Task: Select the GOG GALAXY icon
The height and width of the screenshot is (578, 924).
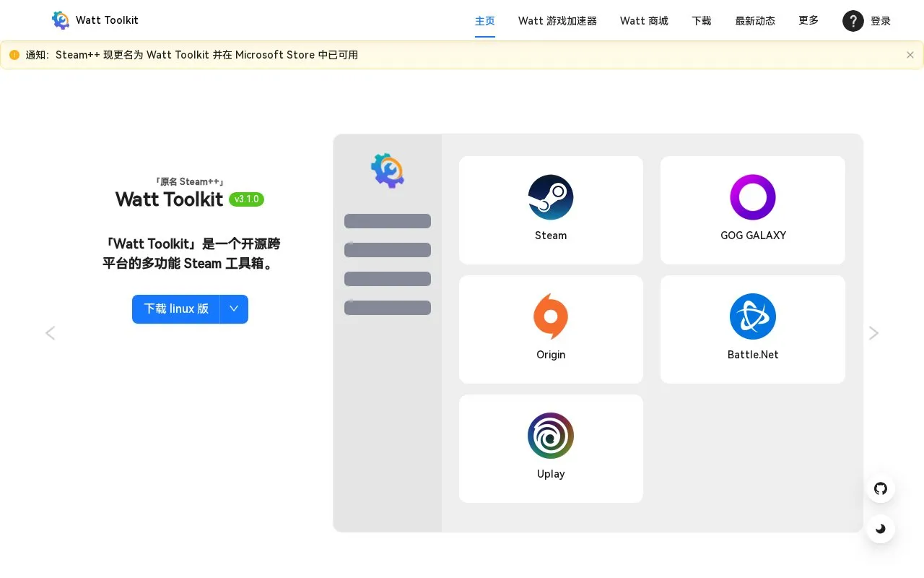Action: [x=753, y=197]
